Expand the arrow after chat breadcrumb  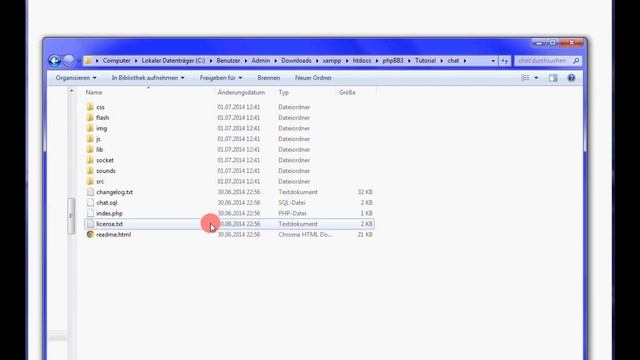tap(465, 61)
